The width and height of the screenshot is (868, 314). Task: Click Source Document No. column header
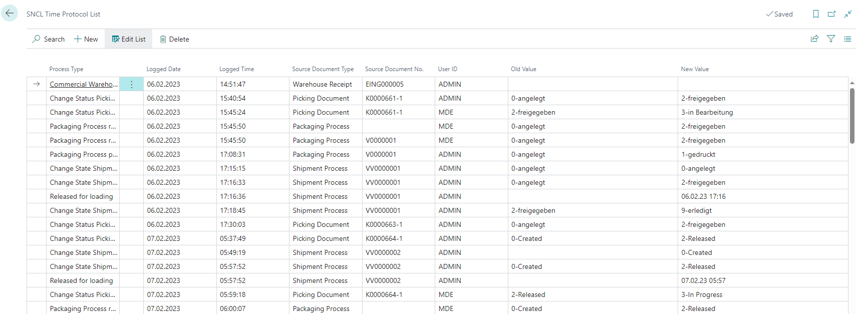pyautogui.click(x=394, y=69)
